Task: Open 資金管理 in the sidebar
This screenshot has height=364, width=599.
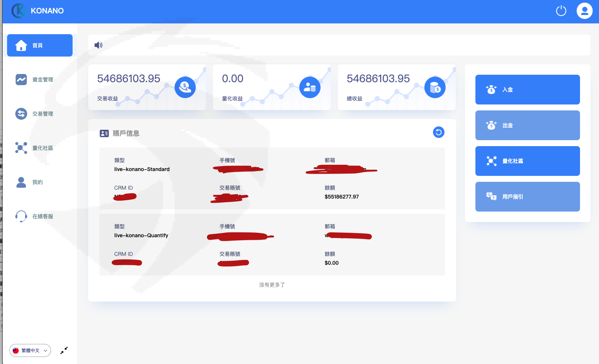Action: [40, 80]
